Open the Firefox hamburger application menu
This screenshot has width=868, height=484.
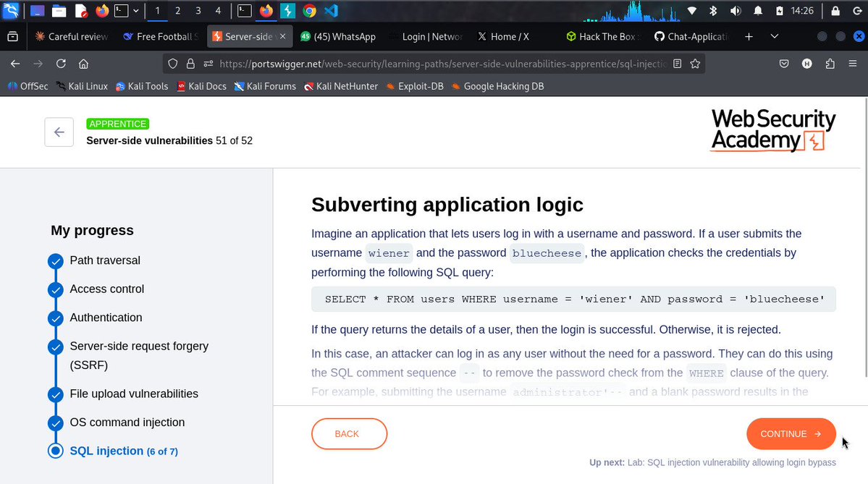click(854, 64)
